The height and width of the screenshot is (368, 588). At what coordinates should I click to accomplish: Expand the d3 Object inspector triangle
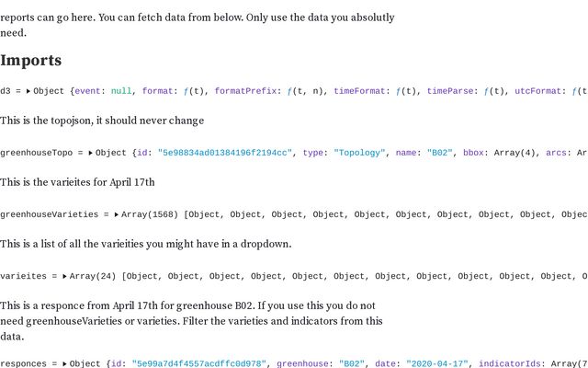point(28,91)
